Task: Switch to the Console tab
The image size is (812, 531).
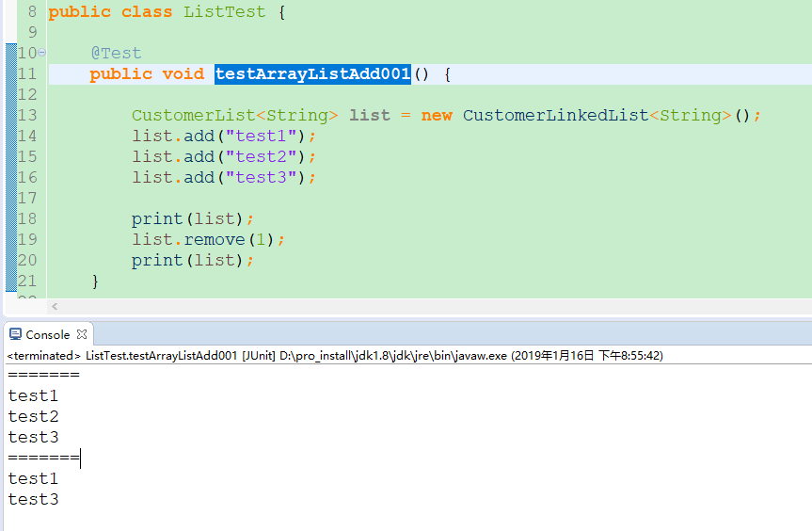Action: pyautogui.click(x=48, y=334)
